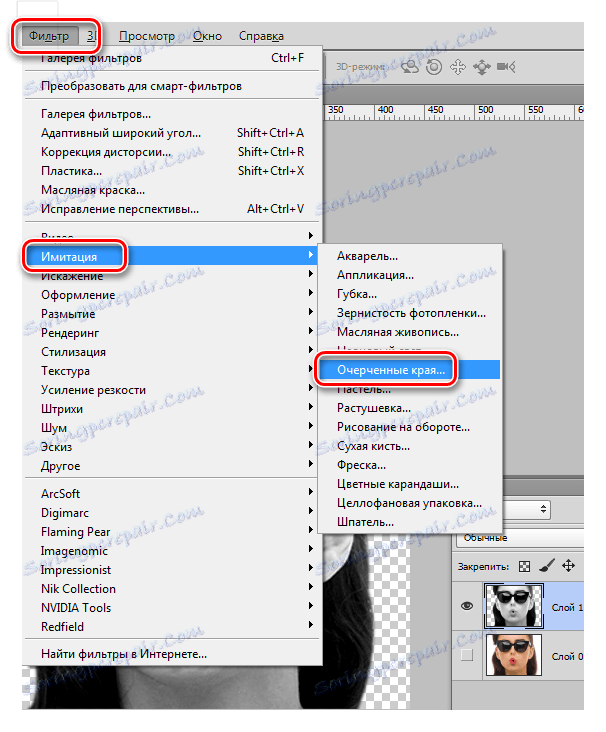
Task: Open the Просмотр menu
Action: coord(147,36)
